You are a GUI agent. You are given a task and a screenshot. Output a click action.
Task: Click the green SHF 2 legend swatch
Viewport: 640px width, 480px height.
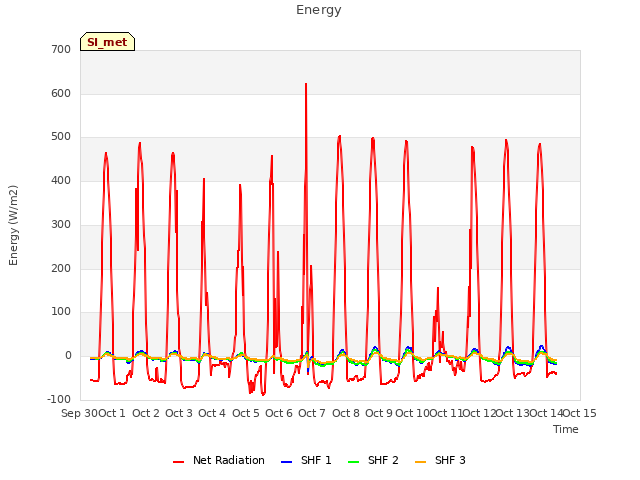coord(353,462)
